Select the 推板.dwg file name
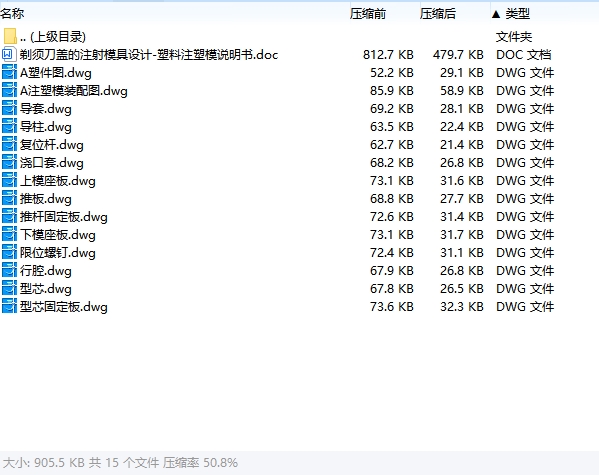599x475 pixels. click(46, 199)
